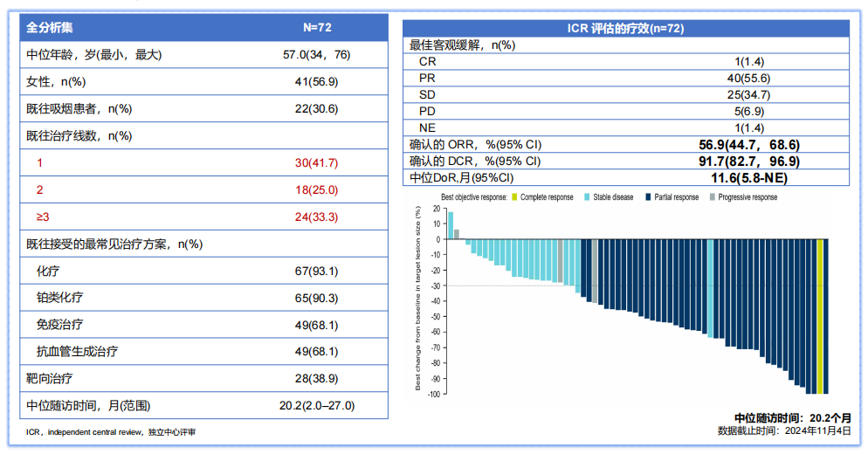Select the ICR 评估的疗效(n=72) header
Image resolution: width=868 pixels, height=454 pixels.
(x=625, y=28)
